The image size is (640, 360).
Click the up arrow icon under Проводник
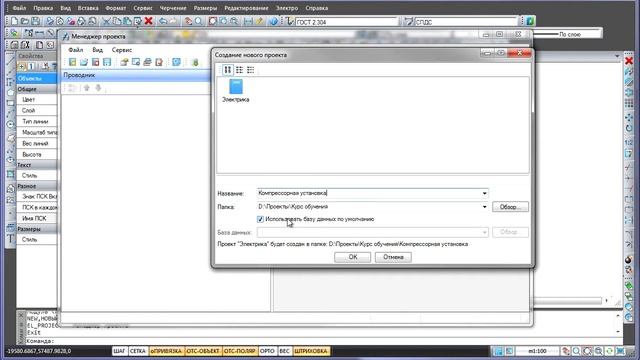coord(87,88)
